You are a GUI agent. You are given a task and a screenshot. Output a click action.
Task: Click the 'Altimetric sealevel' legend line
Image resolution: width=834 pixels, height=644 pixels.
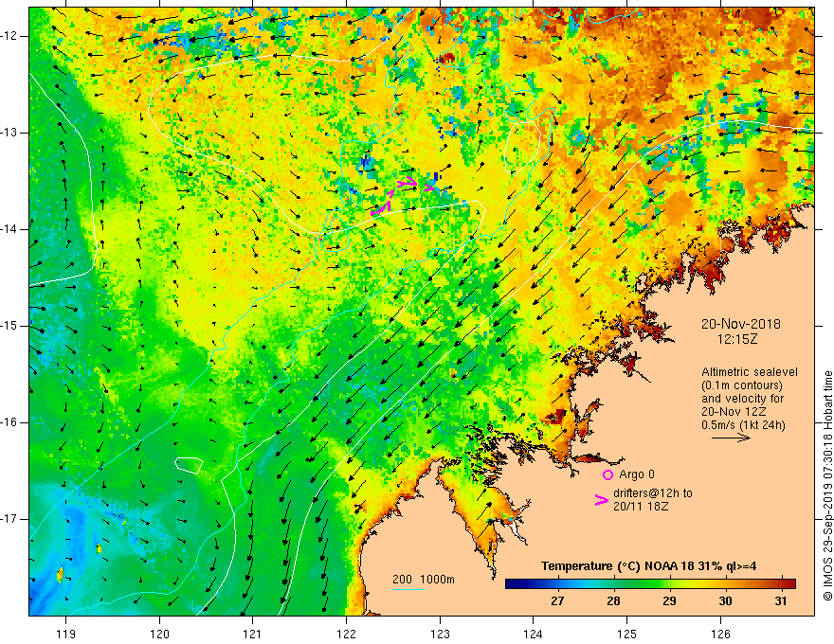[750, 372]
